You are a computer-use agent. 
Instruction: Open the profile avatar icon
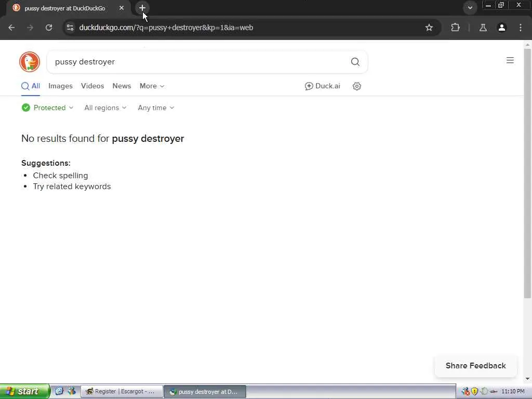[502, 28]
